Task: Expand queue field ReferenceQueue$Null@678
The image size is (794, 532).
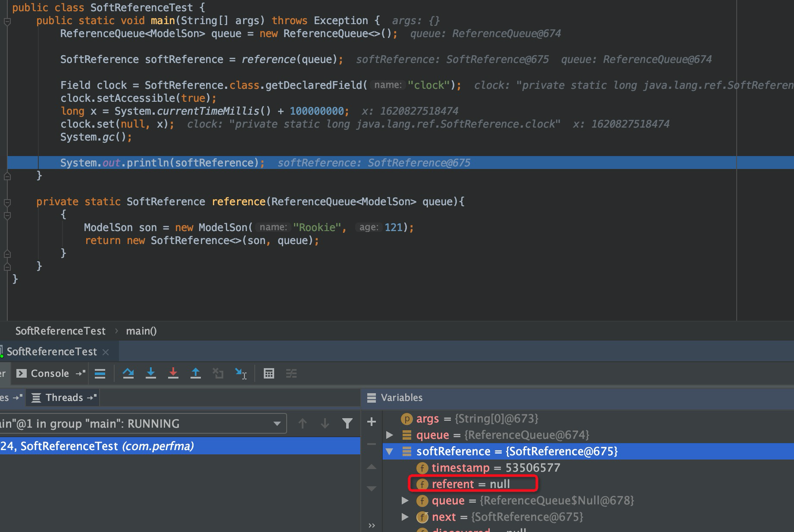Action: pyautogui.click(x=405, y=501)
